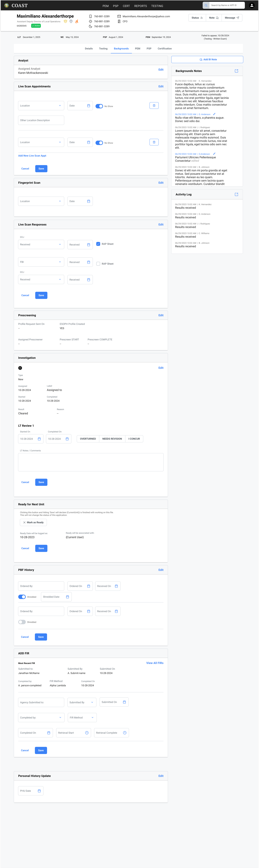Open the Fingerprint Scan Location dropdown
This screenshot has height=868, width=259.
pyautogui.click(x=41, y=201)
